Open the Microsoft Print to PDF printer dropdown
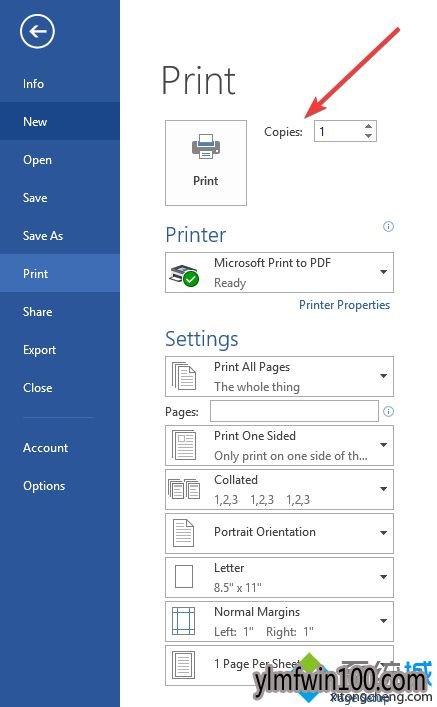 [279, 272]
